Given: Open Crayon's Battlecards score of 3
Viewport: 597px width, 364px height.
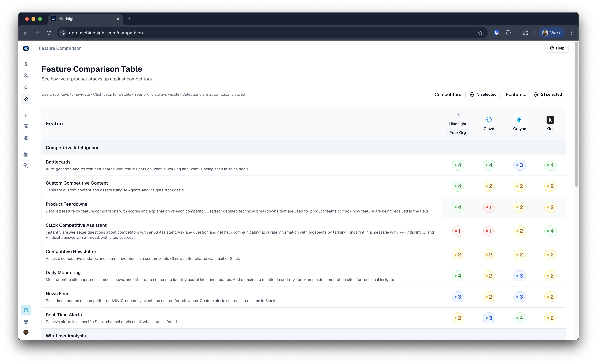Looking at the screenshot, I should point(519,165).
